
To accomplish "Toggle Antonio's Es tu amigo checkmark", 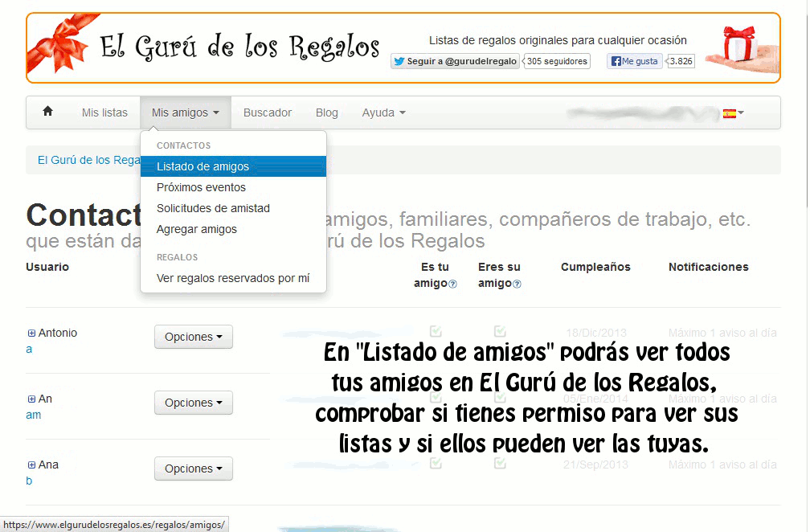I will [436, 331].
